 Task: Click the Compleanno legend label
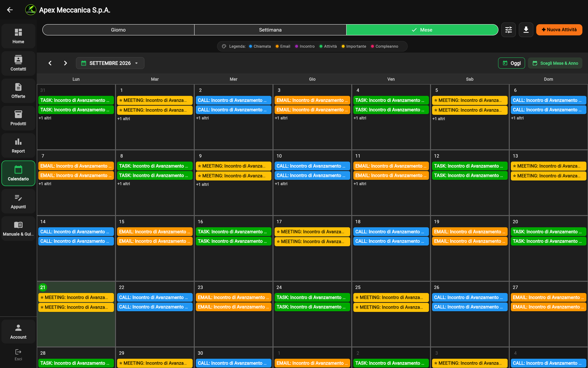[x=387, y=46]
